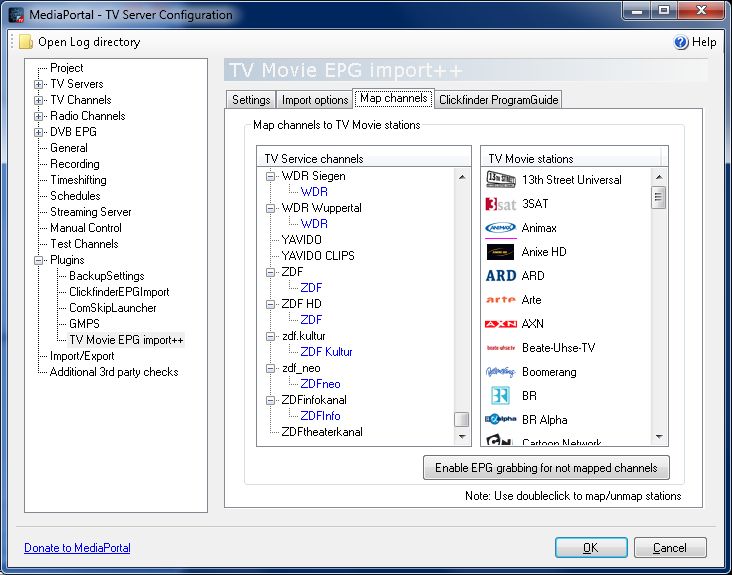Viewport: 732px width, 575px height.
Task: Collapse the zdf.kultur channel node
Action: tap(270, 336)
